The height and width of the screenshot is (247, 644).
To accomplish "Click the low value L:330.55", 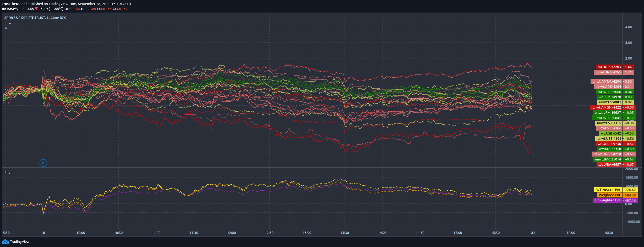I will (x=104, y=9).
